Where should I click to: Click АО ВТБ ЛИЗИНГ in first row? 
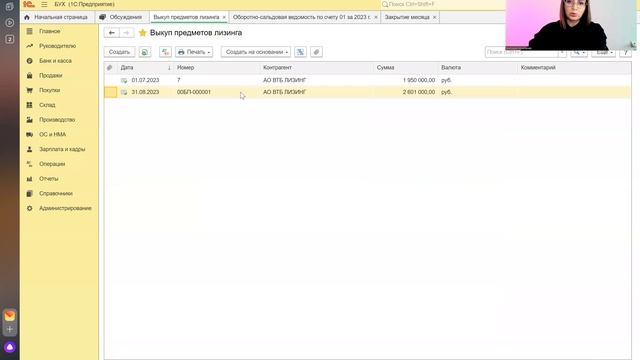[x=284, y=80]
